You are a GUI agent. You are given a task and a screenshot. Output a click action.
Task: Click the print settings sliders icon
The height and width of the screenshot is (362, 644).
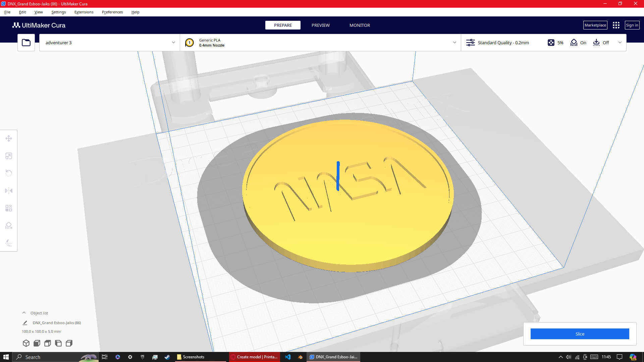(x=471, y=43)
